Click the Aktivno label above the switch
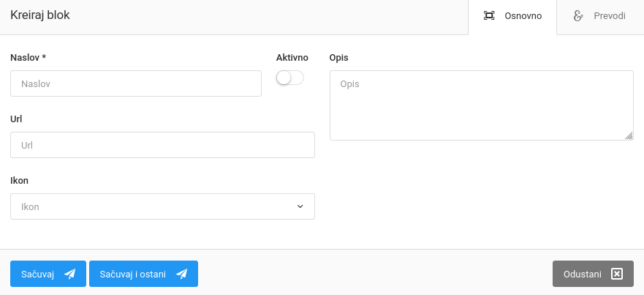Screen dimensions: 644x295 coord(292,57)
